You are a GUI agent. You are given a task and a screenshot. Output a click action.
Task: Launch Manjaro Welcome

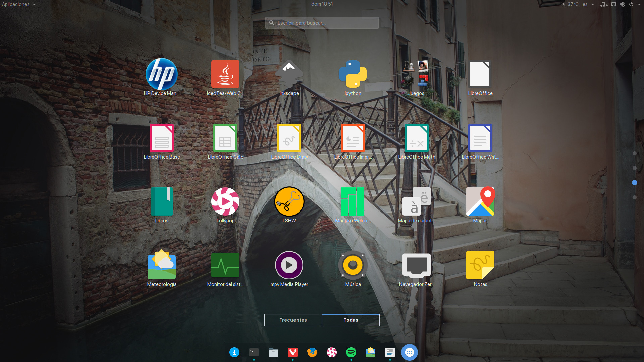click(x=353, y=201)
